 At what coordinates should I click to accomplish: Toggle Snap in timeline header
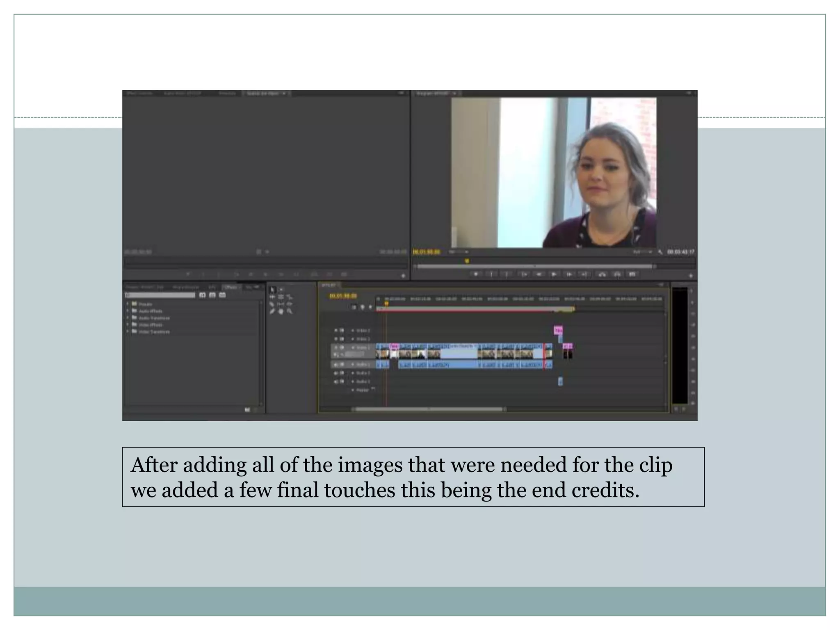(x=354, y=307)
